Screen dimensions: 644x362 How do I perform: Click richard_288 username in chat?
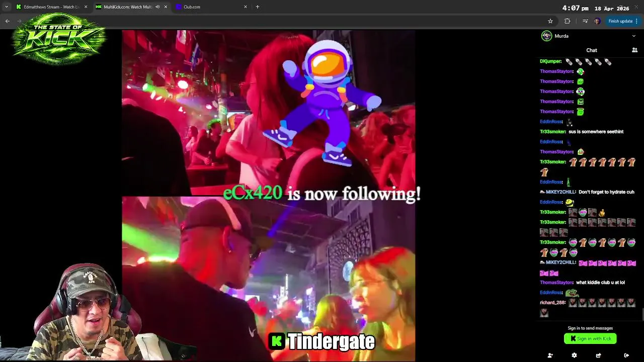553,303
